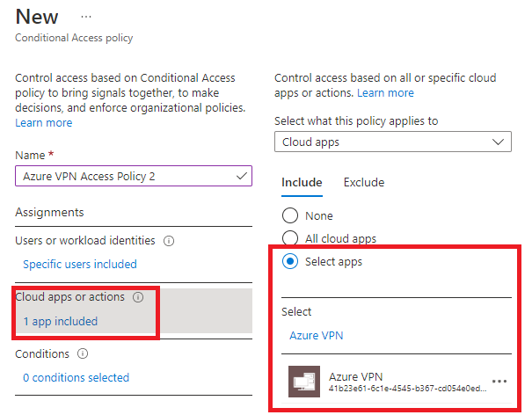Image resolution: width=532 pixels, height=415 pixels.
Task: Open the ellipsis menu next to New
Action: tap(86, 17)
